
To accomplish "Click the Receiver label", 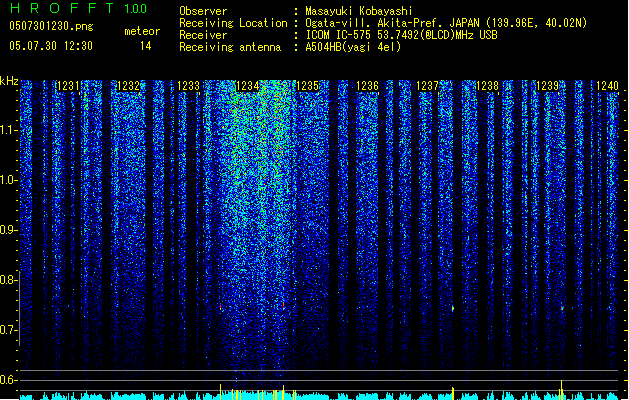I will point(203,35).
